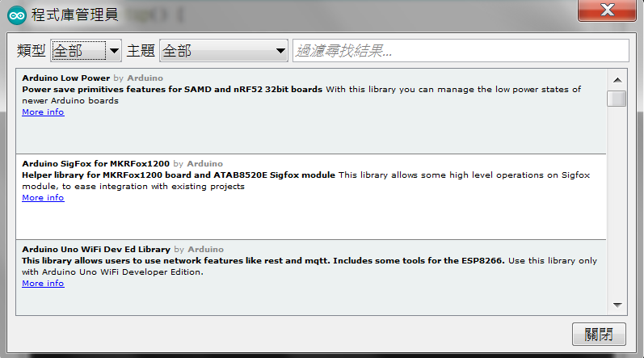Click the 主題 label

click(x=141, y=51)
